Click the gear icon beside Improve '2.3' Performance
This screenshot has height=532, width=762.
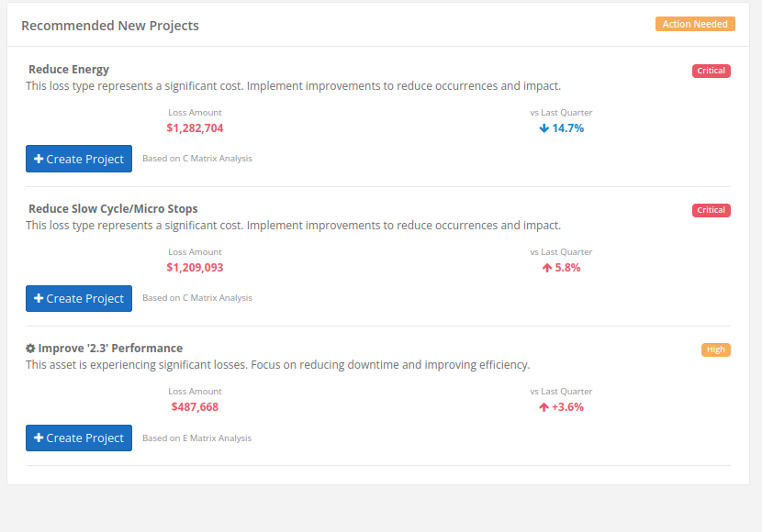click(31, 348)
